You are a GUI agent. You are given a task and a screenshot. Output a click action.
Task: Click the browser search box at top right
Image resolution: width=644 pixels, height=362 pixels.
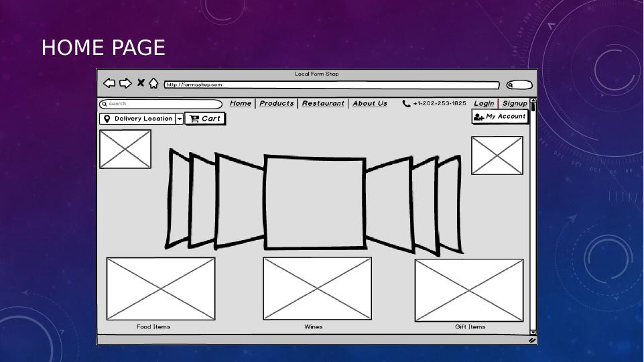[x=519, y=85]
